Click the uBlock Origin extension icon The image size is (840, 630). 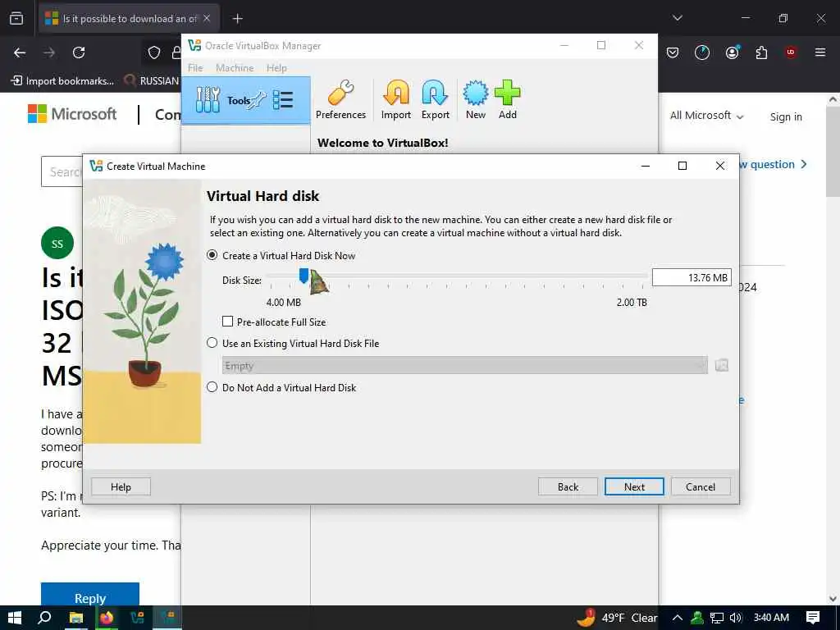click(x=790, y=52)
